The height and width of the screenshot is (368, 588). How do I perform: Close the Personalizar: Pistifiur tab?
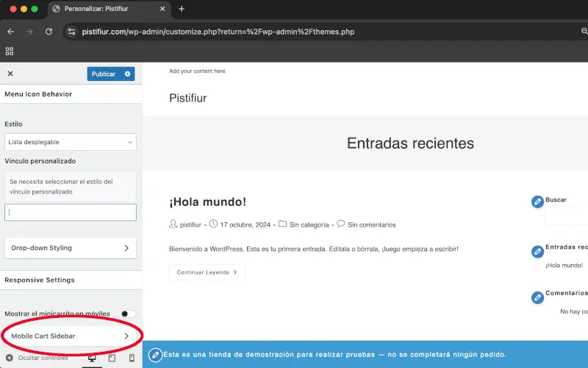tap(162, 9)
